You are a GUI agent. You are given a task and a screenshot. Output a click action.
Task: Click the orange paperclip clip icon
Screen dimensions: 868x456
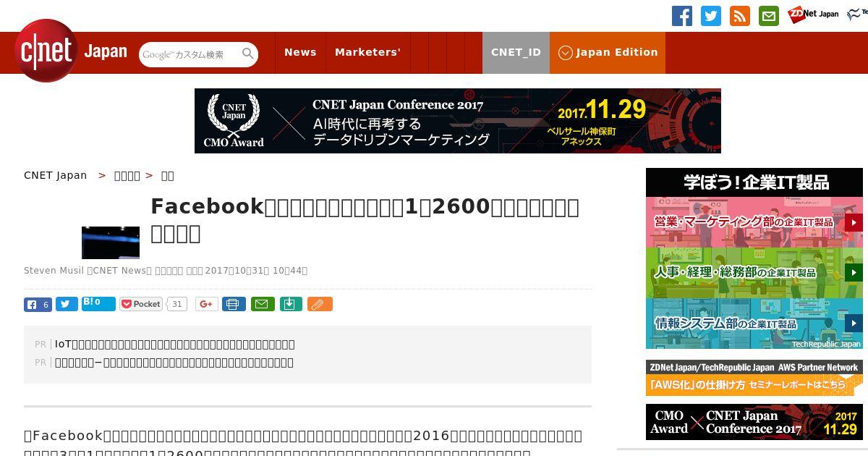coord(320,304)
